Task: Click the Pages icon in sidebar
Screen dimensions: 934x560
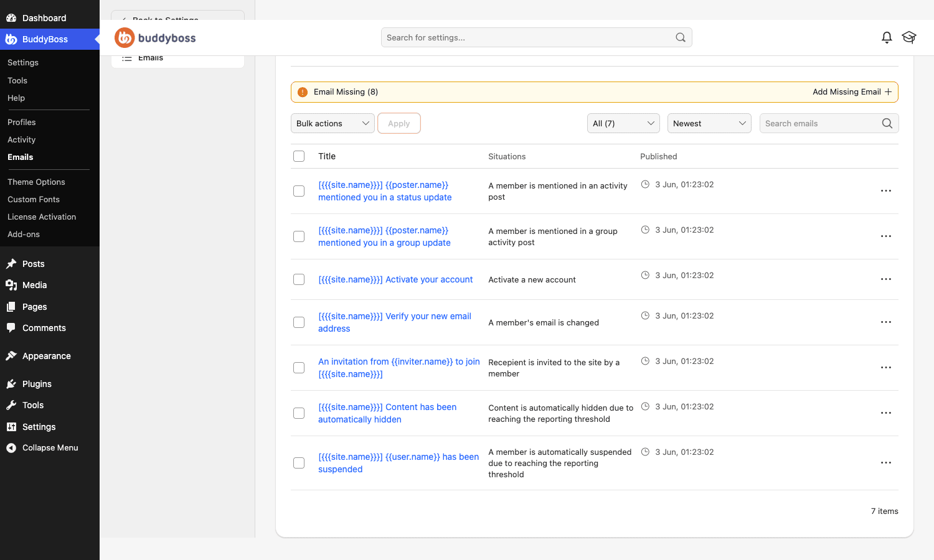Action: (11, 307)
